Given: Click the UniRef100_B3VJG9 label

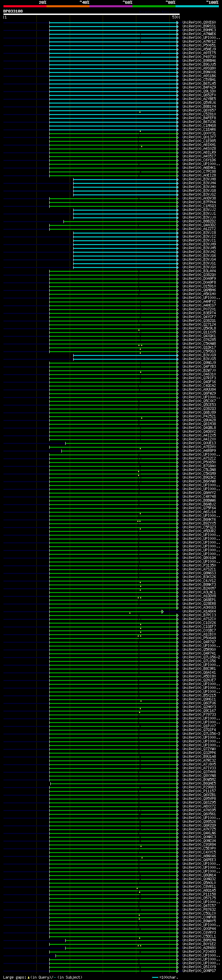Looking at the screenshot, I should point(199,355).
